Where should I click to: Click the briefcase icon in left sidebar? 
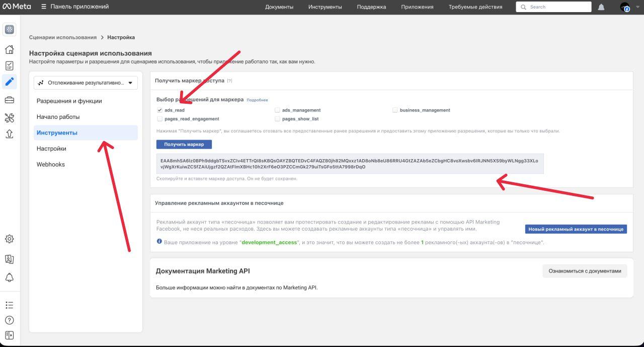click(9, 100)
